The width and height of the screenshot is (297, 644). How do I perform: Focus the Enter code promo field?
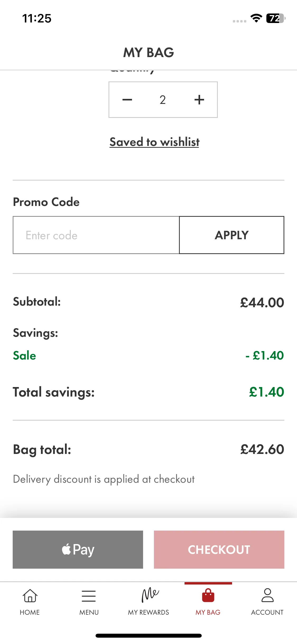(x=96, y=235)
